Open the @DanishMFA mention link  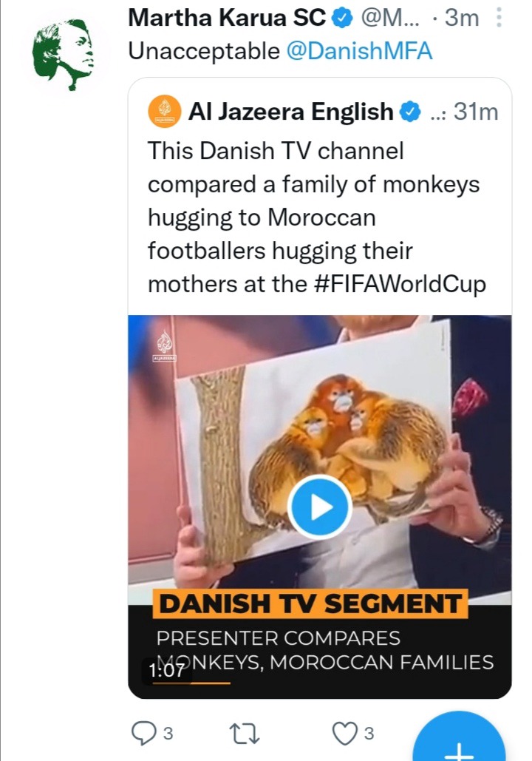coord(359,51)
